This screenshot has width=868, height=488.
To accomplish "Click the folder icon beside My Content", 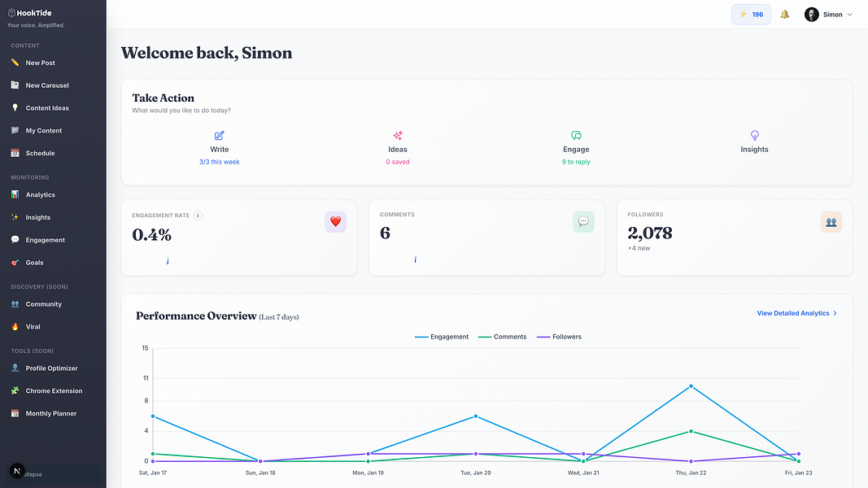I will click(15, 131).
